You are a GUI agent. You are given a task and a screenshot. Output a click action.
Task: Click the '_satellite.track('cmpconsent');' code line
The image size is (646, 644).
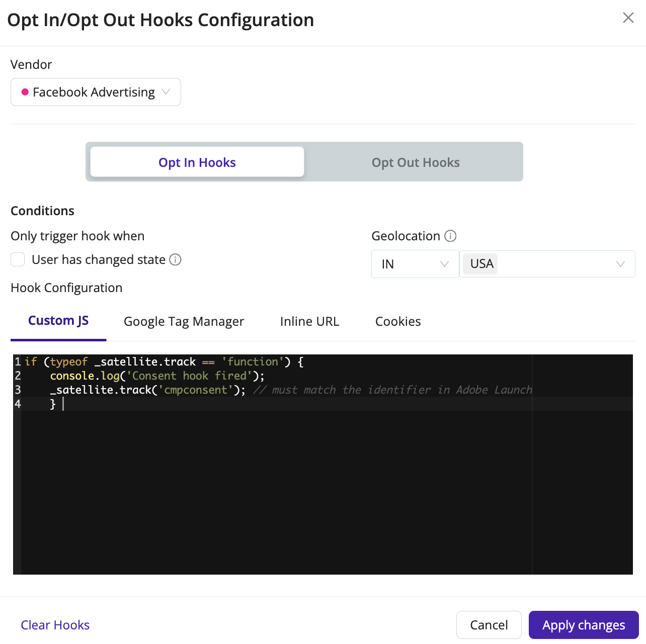pos(147,390)
